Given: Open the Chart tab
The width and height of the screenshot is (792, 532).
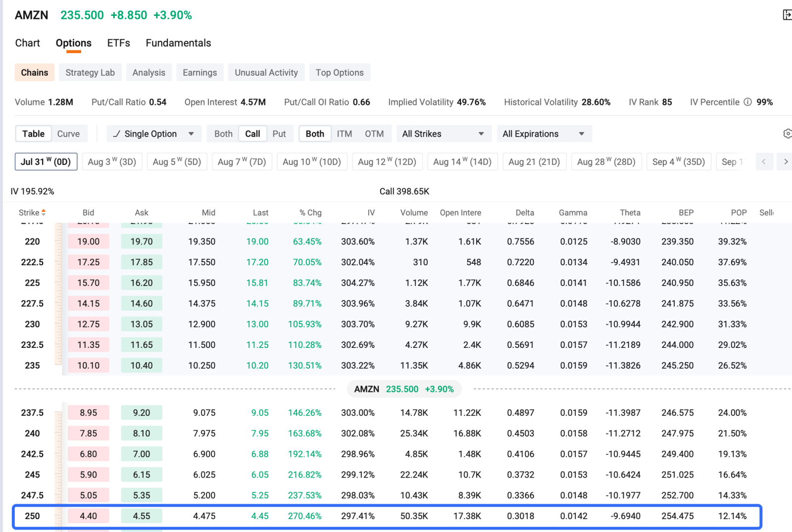Looking at the screenshot, I should click(x=27, y=43).
